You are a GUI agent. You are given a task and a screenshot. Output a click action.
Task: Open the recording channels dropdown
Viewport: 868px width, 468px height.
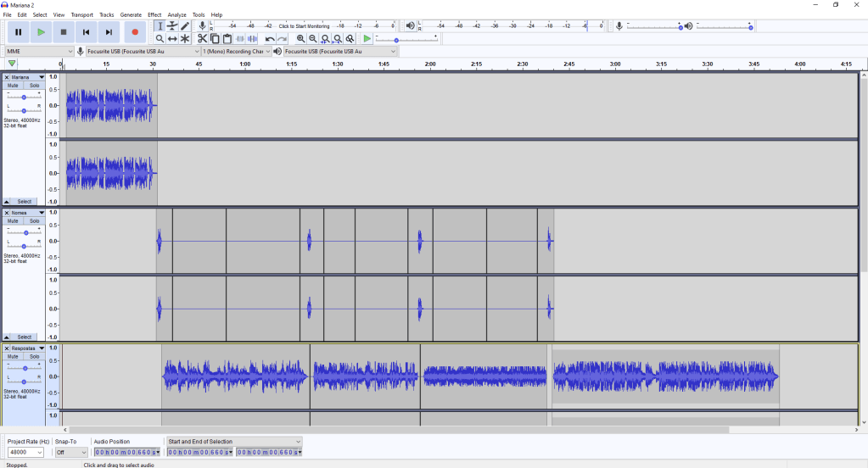(x=236, y=52)
